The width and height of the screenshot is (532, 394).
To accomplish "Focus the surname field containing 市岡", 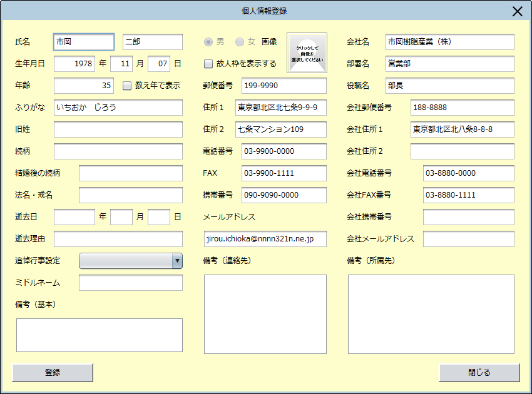I will click(84, 42).
